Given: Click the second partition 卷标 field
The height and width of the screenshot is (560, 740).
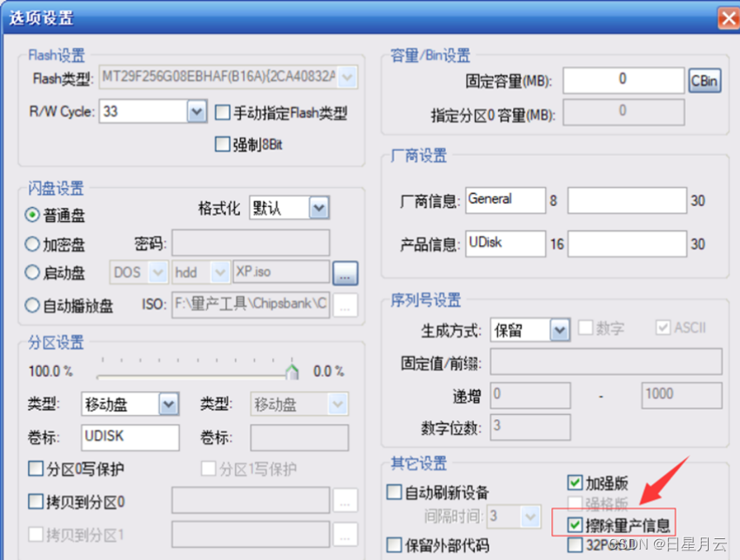Looking at the screenshot, I should (x=300, y=437).
